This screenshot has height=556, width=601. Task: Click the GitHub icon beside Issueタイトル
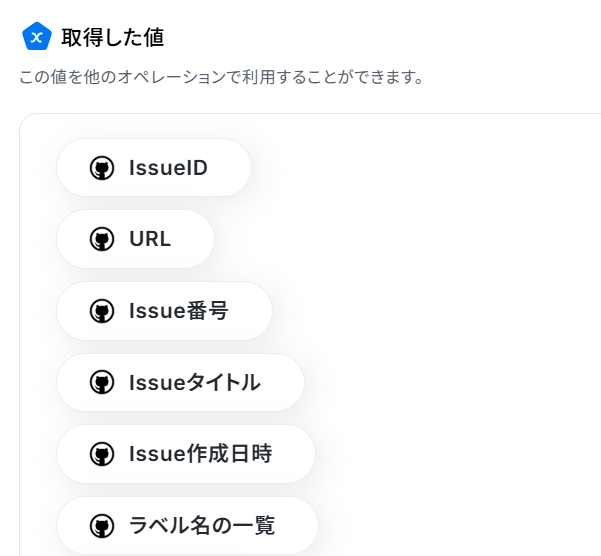[x=102, y=382]
